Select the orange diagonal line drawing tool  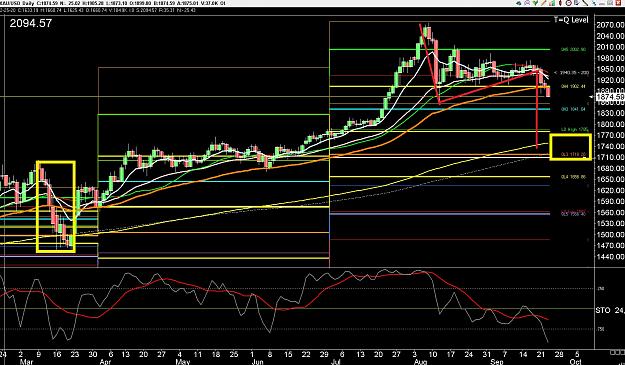pos(544,3)
